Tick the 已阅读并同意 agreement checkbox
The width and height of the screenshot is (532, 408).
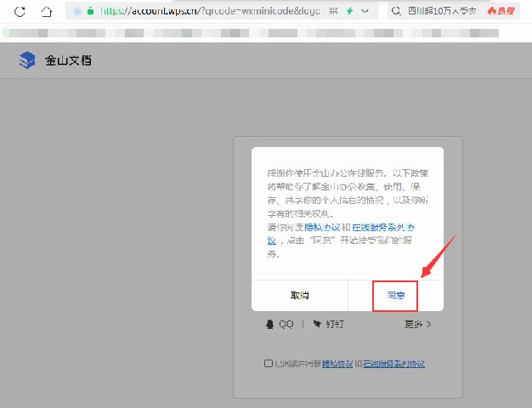click(269, 364)
